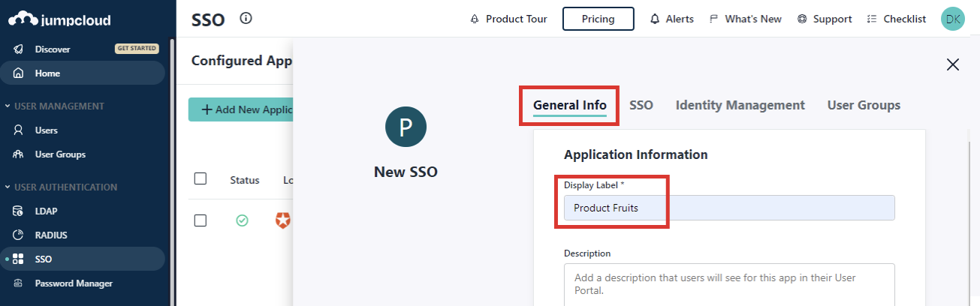
Task: Click the New SSO application name
Action: click(406, 172)
